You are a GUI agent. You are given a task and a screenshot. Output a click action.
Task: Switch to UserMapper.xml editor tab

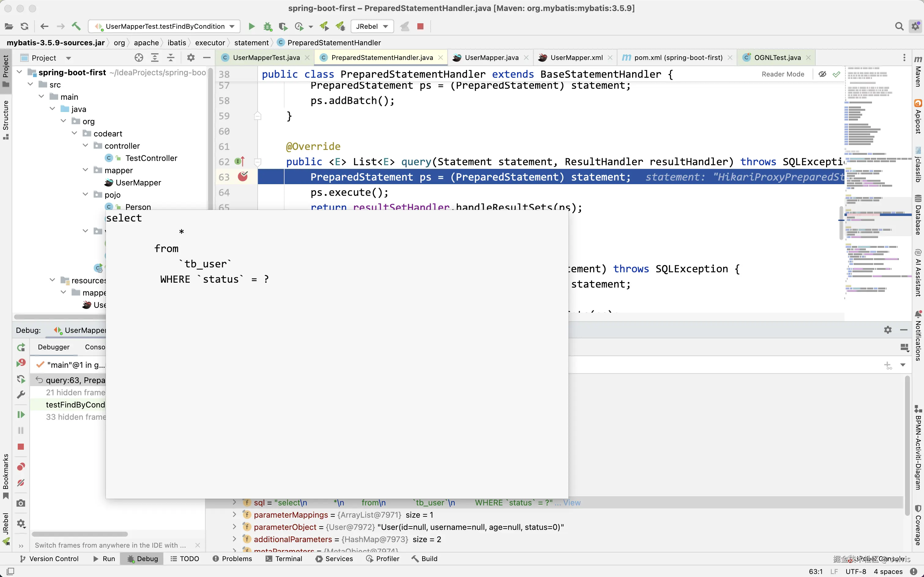coord(576,58)
